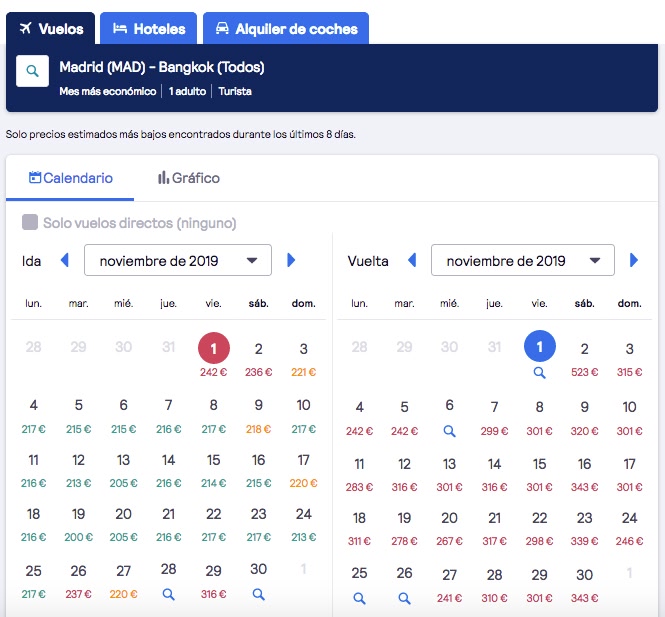665x617 pixels.
Task: Select Ida day 29 at 316 €
Action: click(214, 581)
